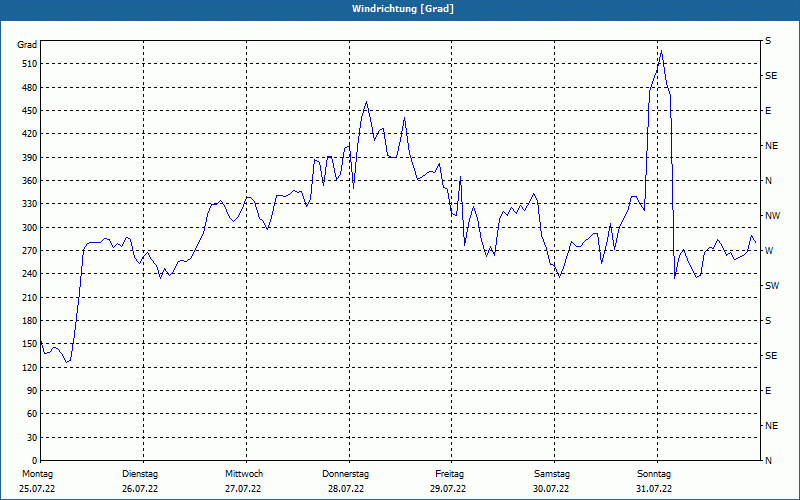Click the highest peak of the blue wind curve

click(x=661, y=51)
